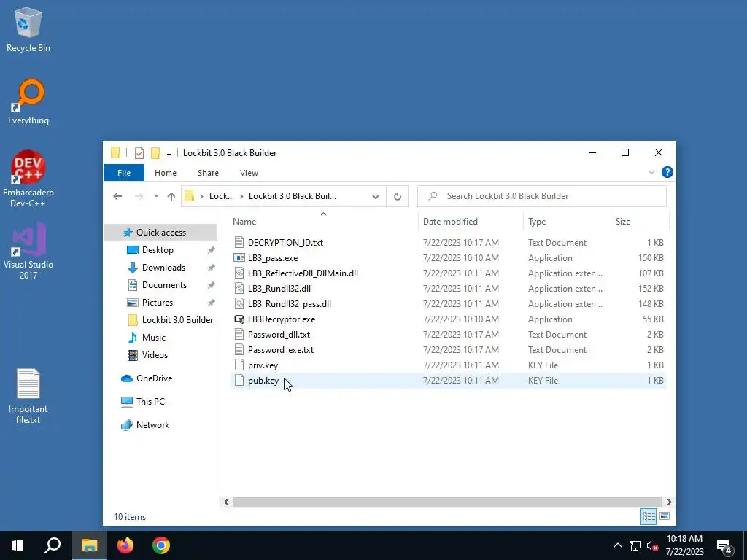Select the LB3_pass.exe file
The width and height of the screenshot is (747, 560).
(273, 258)
